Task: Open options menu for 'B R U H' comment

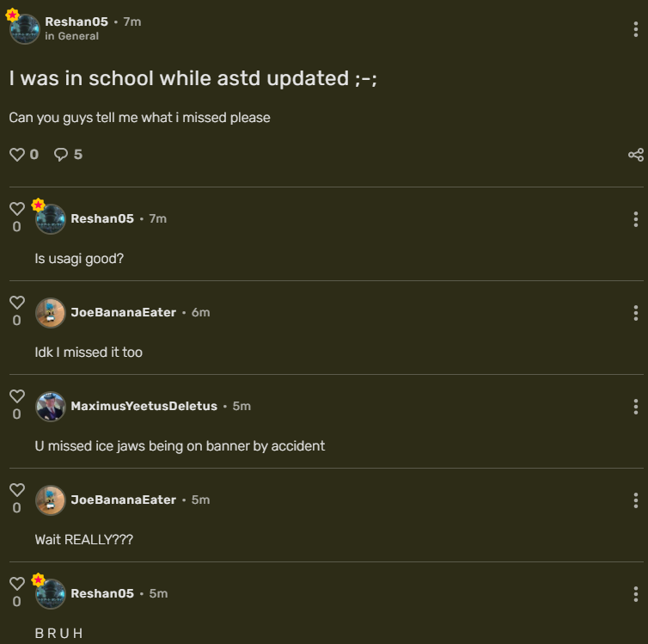Action: coord(636,594)
